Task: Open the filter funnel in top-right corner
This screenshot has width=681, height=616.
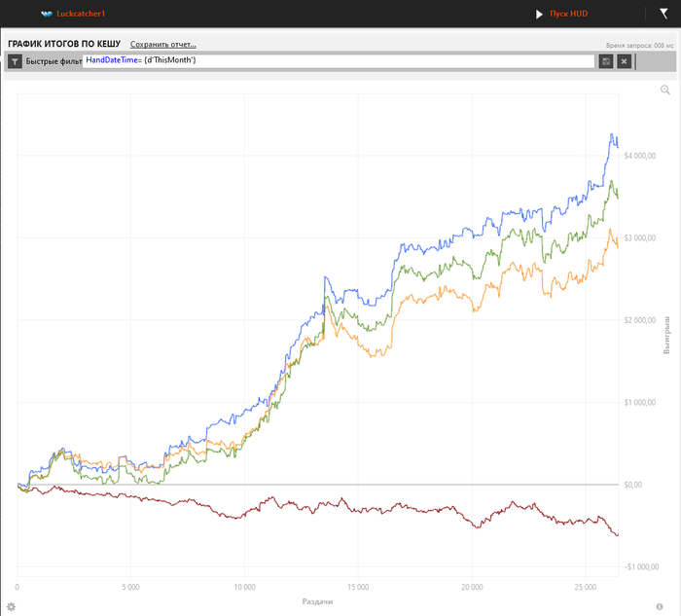Action: tap(663, 14)
